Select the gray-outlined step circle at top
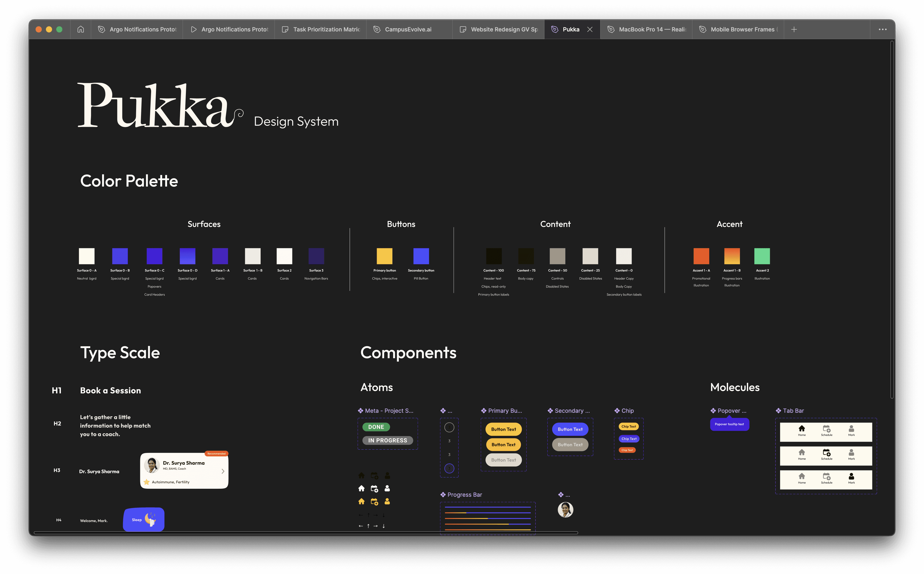 coord(449,427)
